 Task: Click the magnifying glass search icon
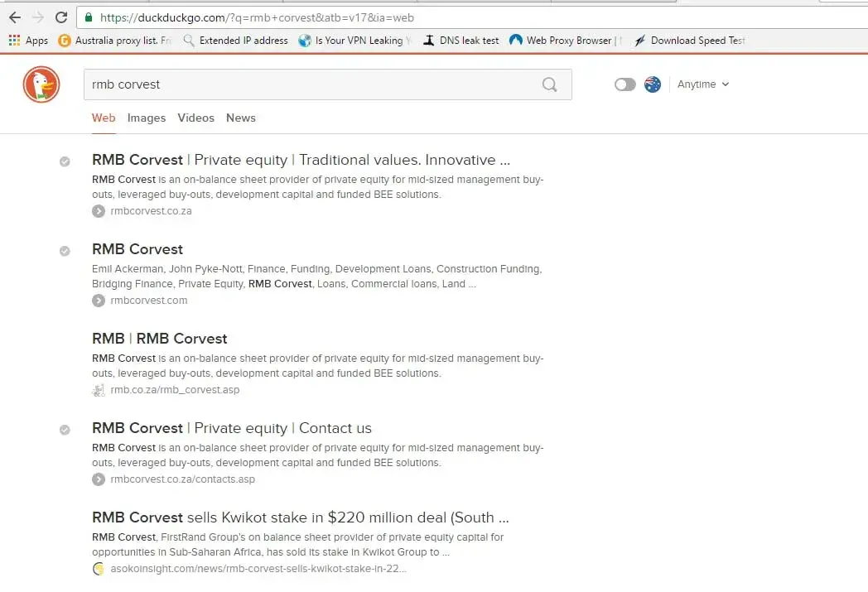[550, 84]
